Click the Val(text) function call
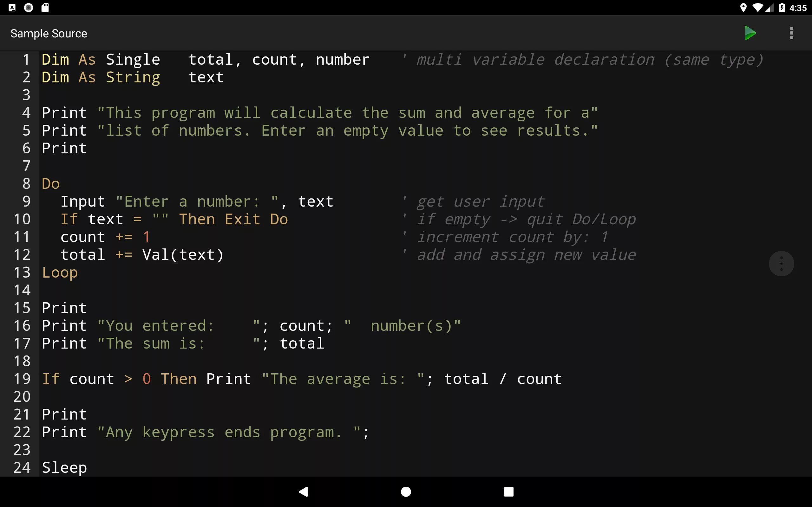The width and height of the screenshot is (812, 507). (x=182, y=255)
